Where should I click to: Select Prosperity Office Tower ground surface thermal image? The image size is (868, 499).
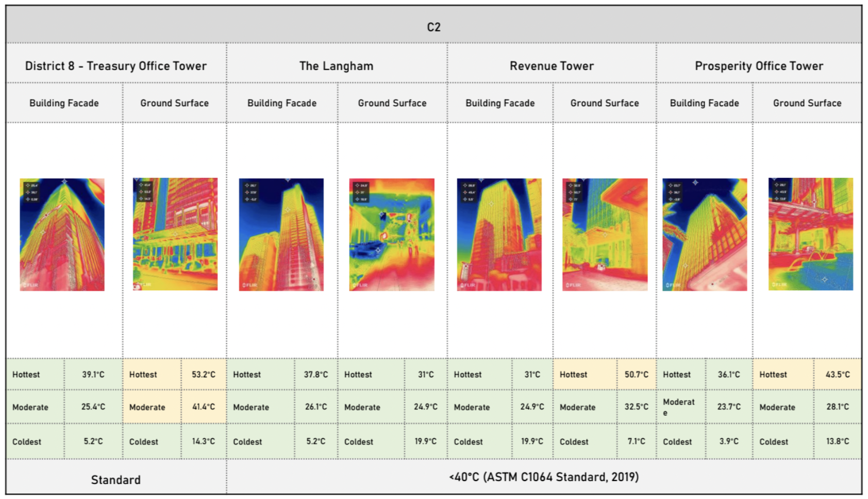pyautogui.click(x=810, y=234)
